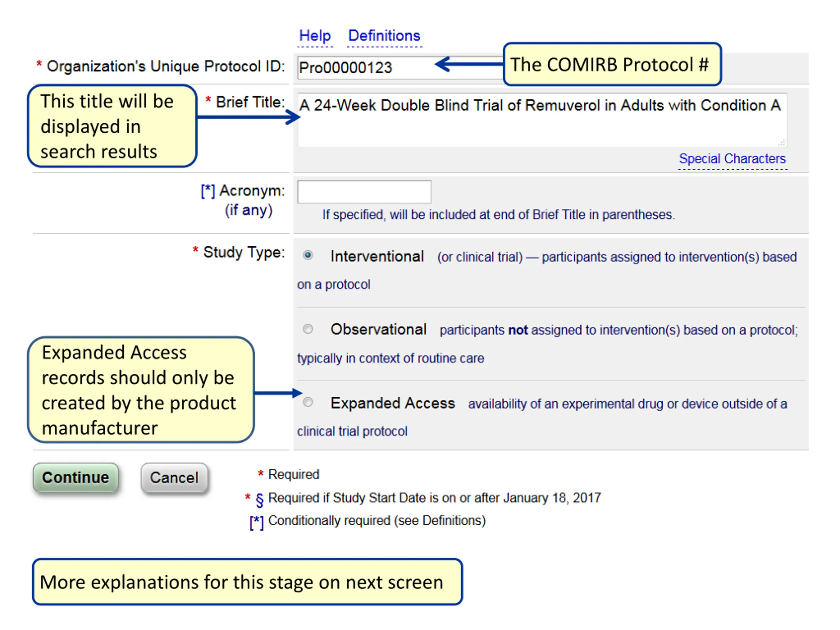This screenshot has height=630, width=840.
Task: Select the Observational study type radio
Action: (308, 329)
